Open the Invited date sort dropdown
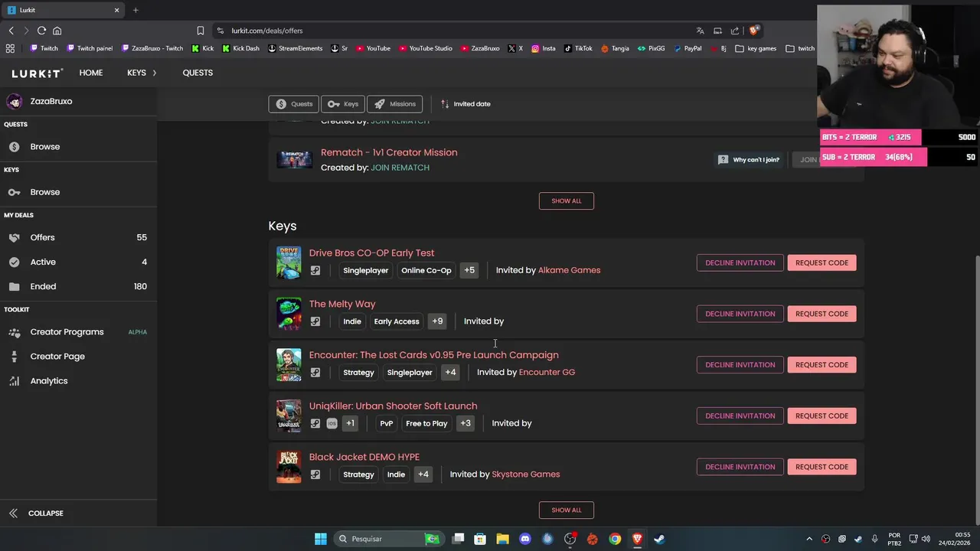This screenshot has width=980, height=551. [x=465, y=104]
